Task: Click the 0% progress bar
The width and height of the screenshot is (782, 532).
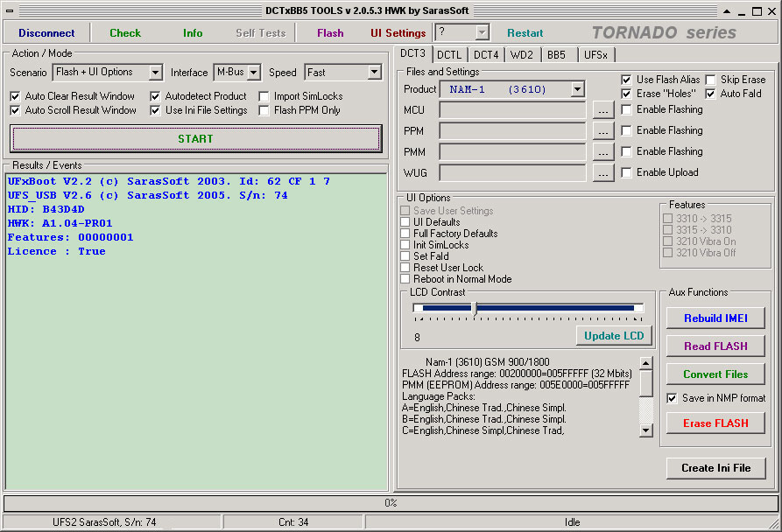Action: (391, 502)
